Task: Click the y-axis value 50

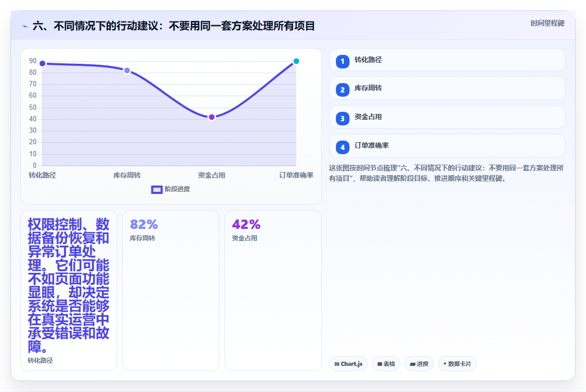Action: pos(33,108)
